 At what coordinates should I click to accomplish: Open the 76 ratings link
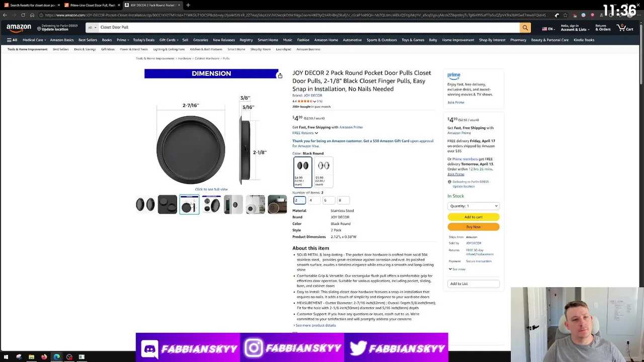(x=319, y=101)
